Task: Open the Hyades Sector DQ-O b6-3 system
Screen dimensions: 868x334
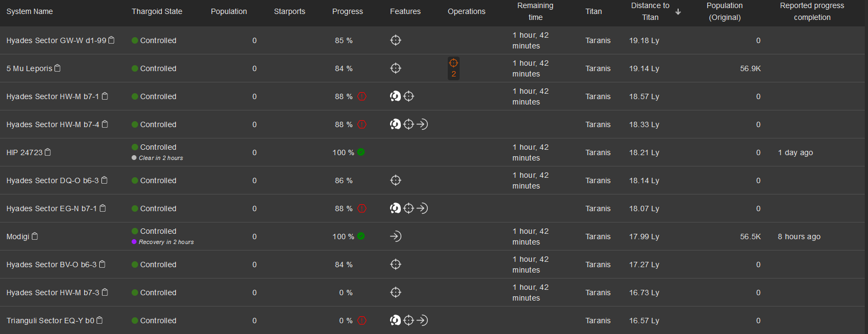Action: point(52,180)
